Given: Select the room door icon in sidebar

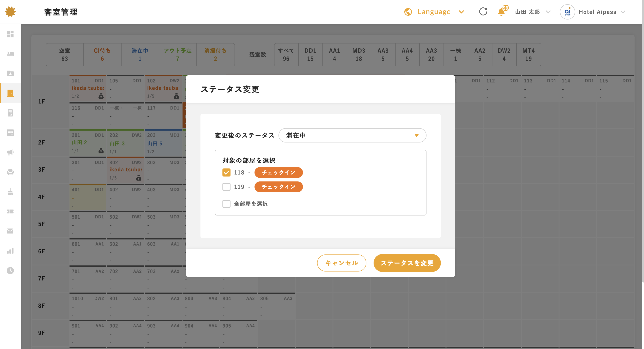Looking at the screenshot, I should 10,93.
